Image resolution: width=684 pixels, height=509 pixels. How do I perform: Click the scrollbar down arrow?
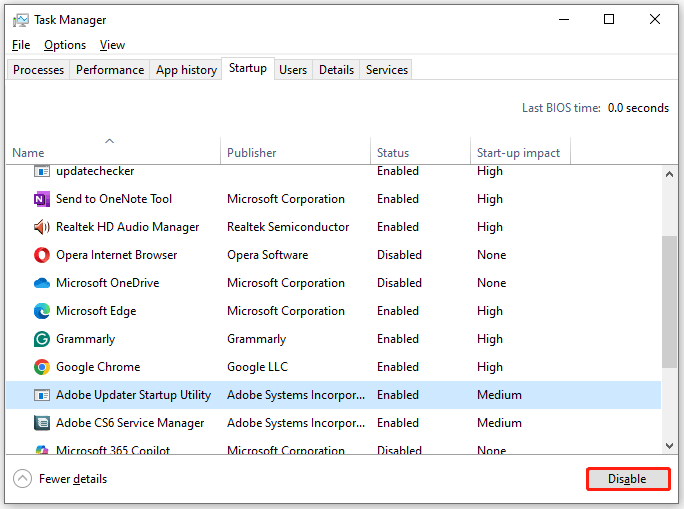click(x=669, y=445)
